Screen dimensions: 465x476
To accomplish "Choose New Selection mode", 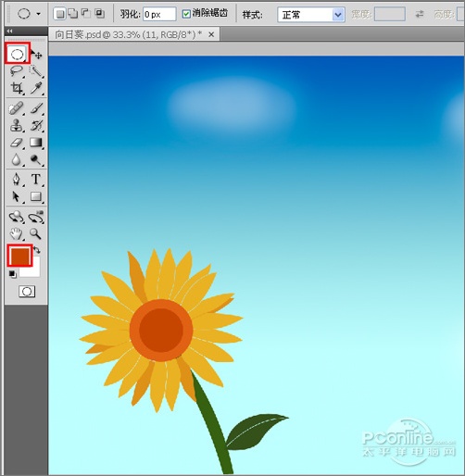I will click(x=60, y=14).
